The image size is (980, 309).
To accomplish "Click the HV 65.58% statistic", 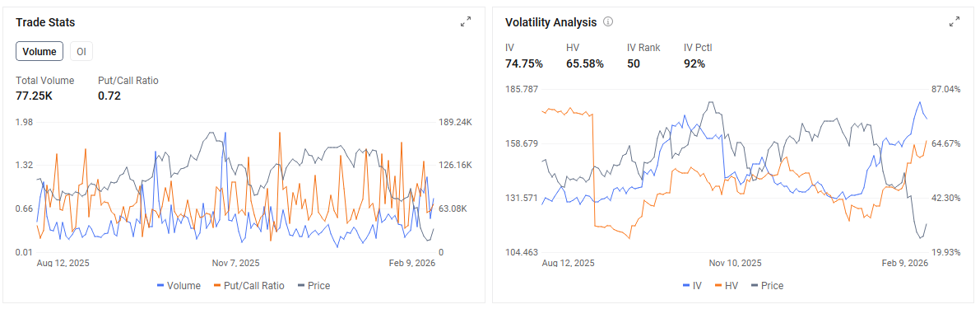I will coord(585,63).
